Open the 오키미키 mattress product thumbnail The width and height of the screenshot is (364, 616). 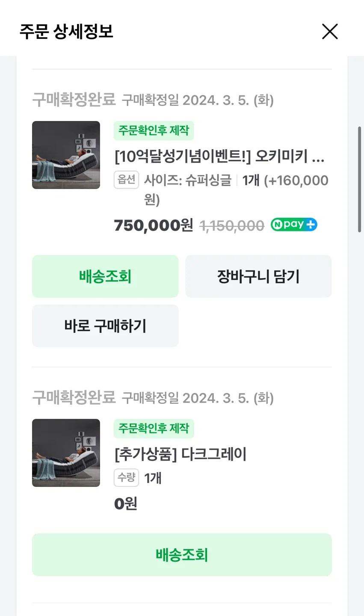click(66, 155)
